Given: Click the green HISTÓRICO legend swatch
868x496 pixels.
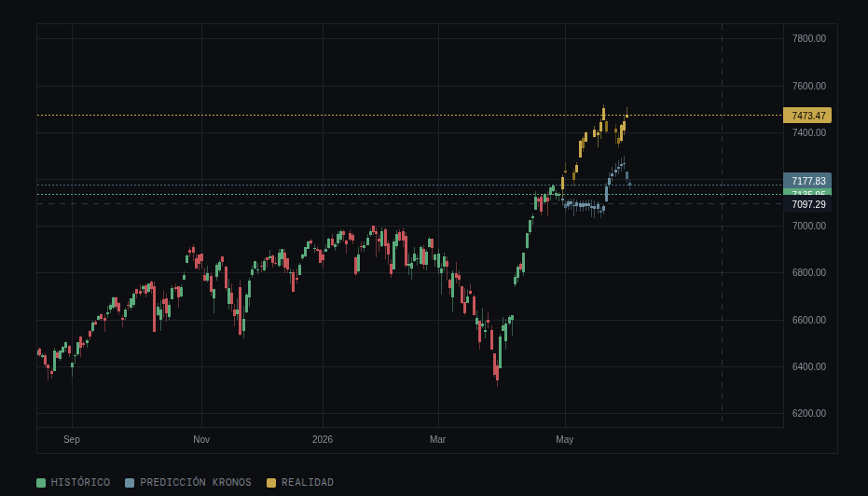Looking at the screenshot, I should pyautogui.click(x=41, y=483).
